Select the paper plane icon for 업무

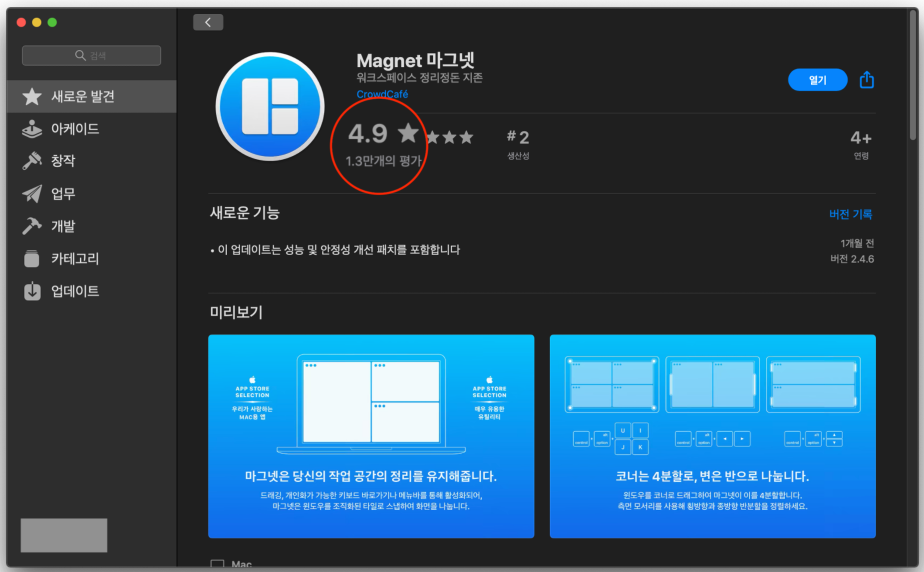32,194
